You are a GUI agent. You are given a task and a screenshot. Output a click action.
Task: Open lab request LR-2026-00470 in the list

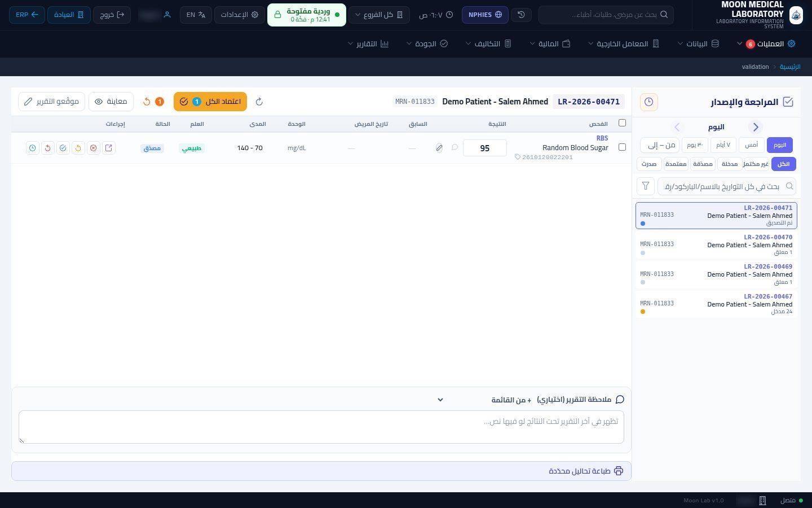coord(716,245)
